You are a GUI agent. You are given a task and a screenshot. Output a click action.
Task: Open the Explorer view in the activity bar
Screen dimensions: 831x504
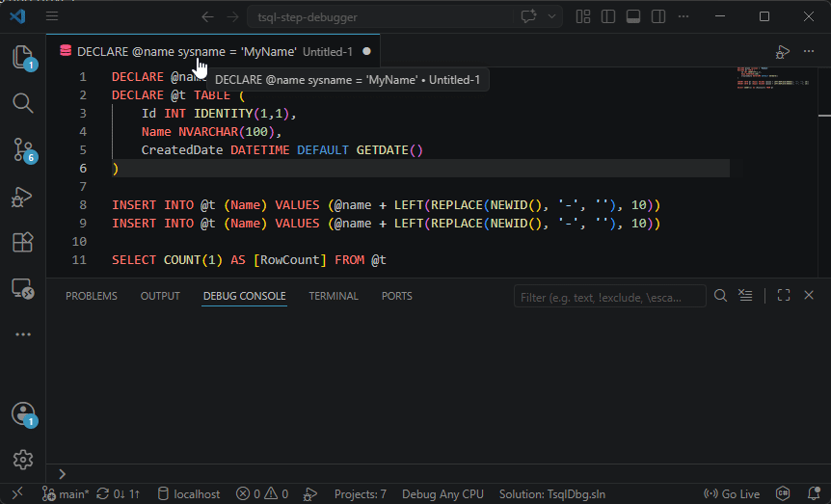click(23, 57)
